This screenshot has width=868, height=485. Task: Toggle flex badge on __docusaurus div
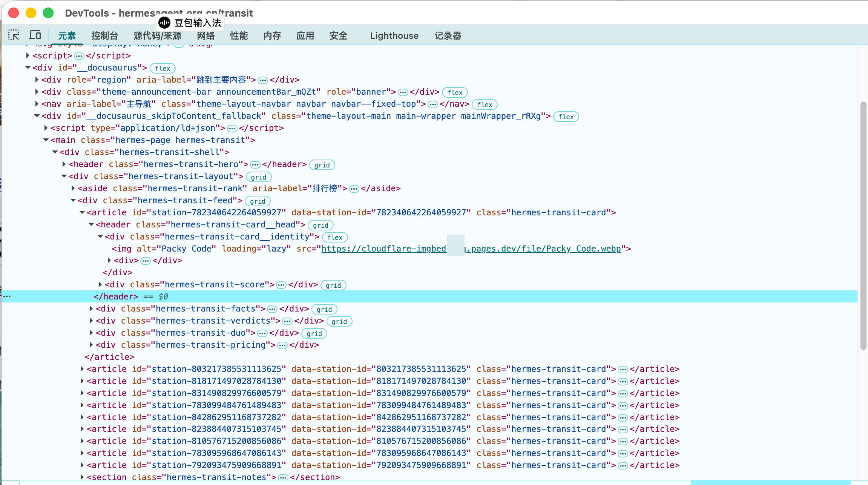tap(163, 68)
